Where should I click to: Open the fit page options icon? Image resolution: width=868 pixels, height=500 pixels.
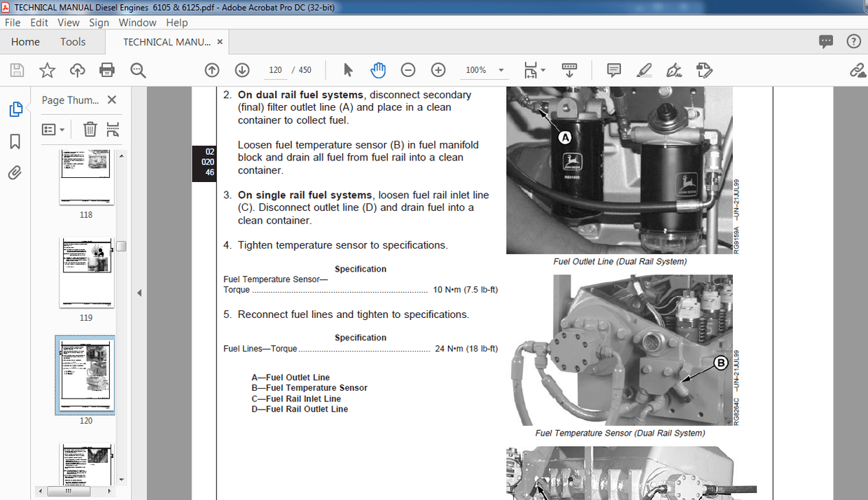535,70
